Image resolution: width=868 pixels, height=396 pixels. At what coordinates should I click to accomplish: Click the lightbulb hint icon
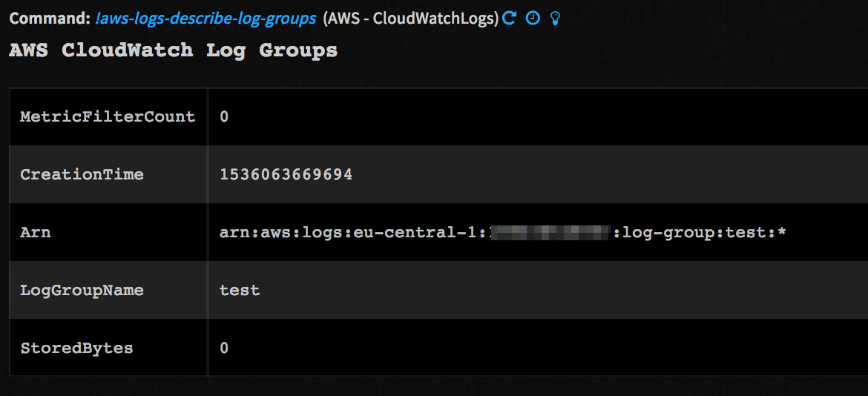[x=554, y=19]
